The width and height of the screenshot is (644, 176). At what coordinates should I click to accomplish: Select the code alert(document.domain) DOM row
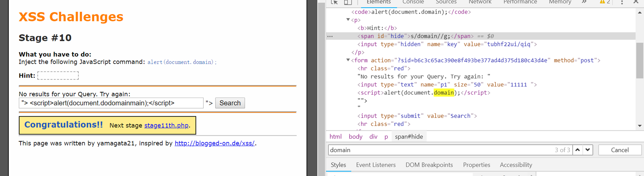[411, 12]
